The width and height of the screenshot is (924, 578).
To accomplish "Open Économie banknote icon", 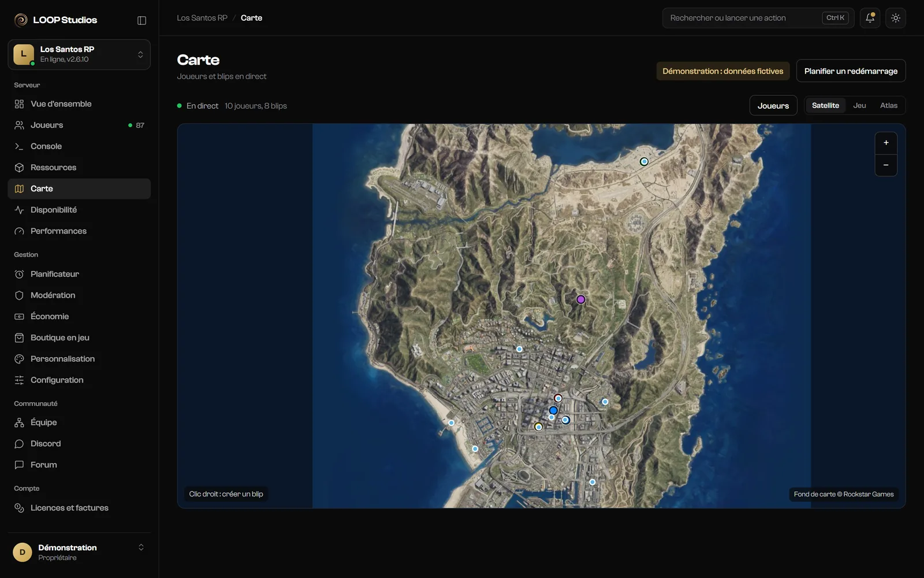I will pos(19,317).
